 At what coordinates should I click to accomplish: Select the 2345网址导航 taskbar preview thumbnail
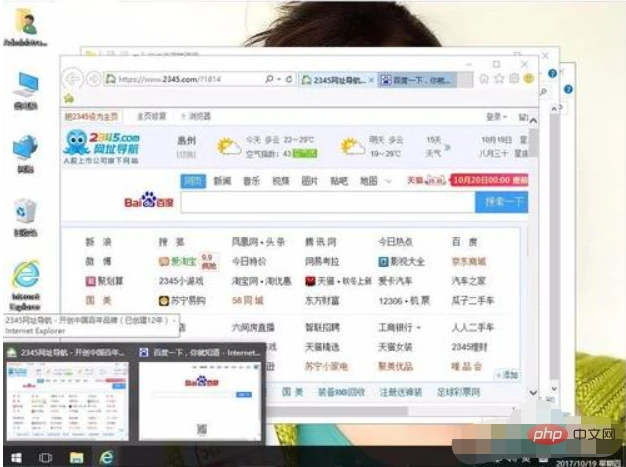(x=67, y=393)
